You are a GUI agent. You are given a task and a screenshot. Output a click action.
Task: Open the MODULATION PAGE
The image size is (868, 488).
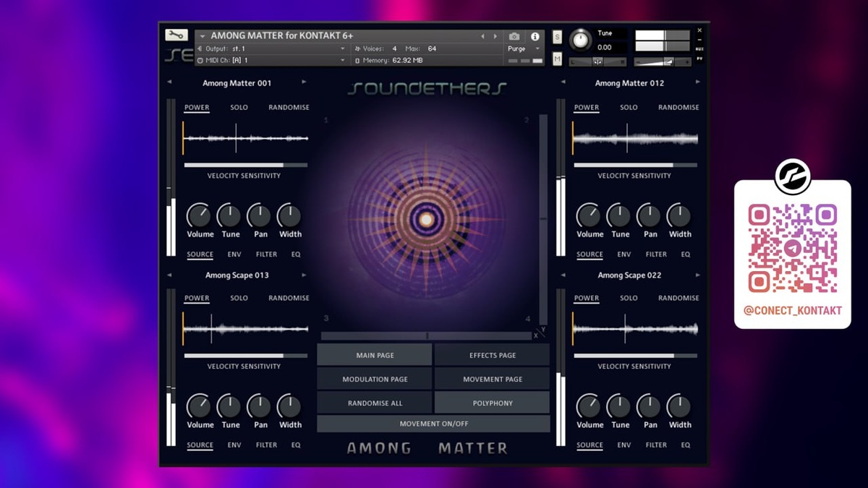click(375, 379)
